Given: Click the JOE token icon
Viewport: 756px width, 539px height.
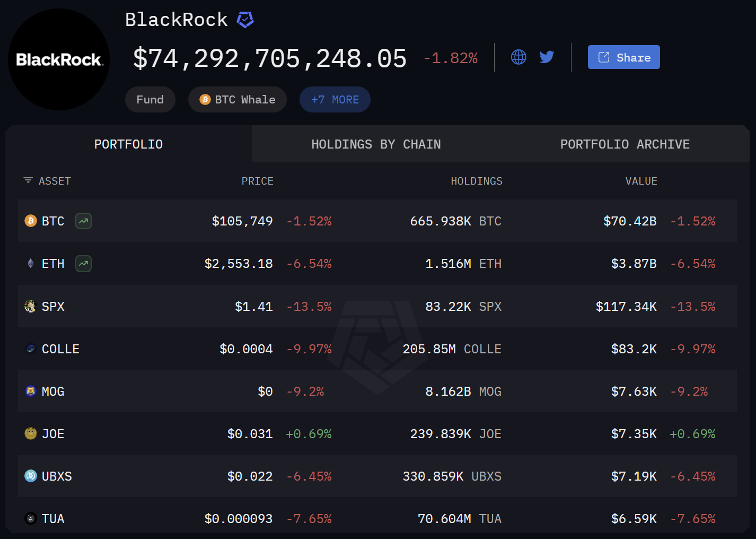Looking at the screenshot, I should point(31,433).
